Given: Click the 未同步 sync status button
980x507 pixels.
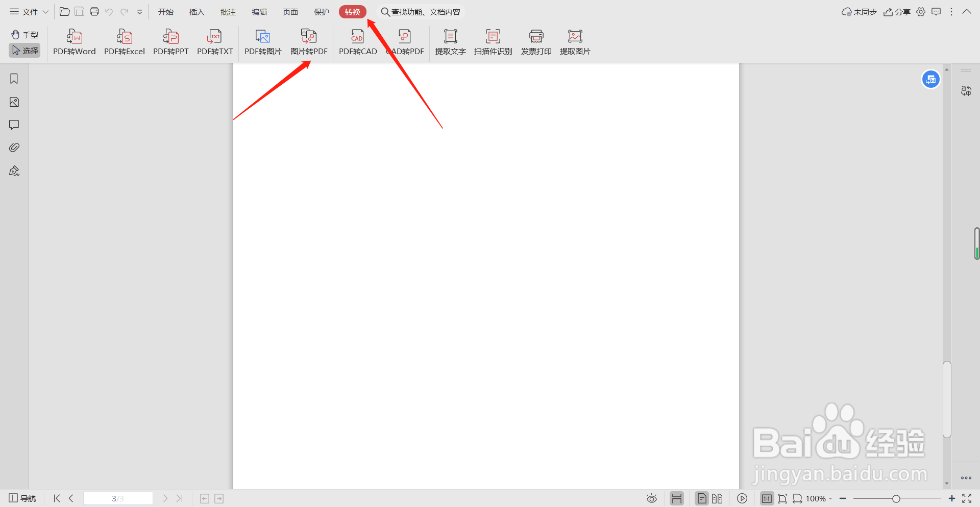Looking at the screenshot, I should click(859, 12).
